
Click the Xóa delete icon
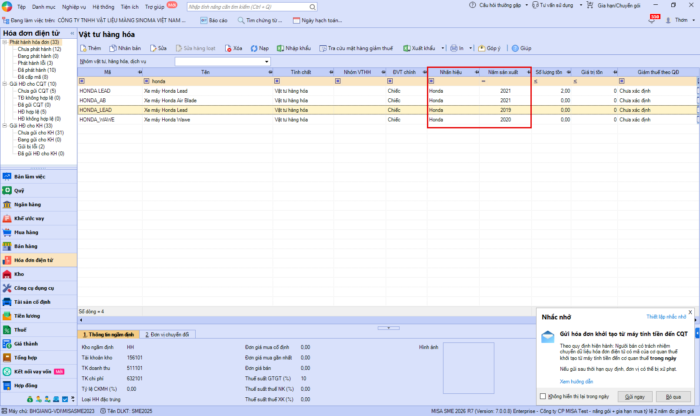228,48
